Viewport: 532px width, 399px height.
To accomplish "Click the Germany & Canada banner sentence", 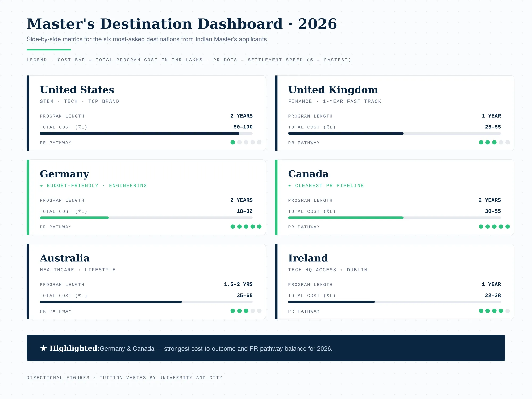I will click(216, 348).
